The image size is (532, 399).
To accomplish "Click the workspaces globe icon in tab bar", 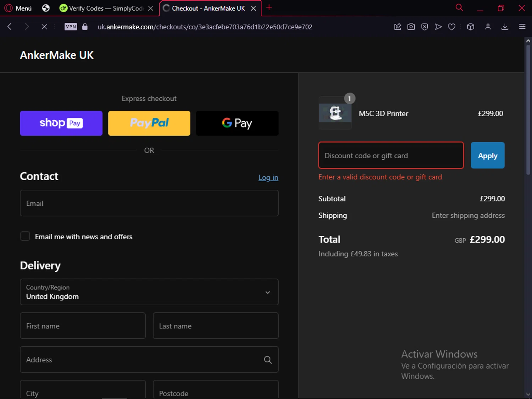I will (x=46, y=8).
